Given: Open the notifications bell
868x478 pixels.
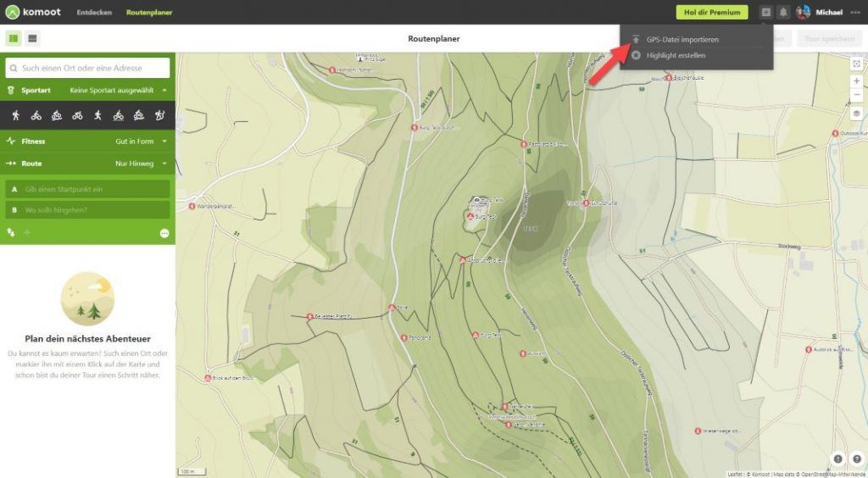Looking at the screenshot, I should [x=782, y=12].
